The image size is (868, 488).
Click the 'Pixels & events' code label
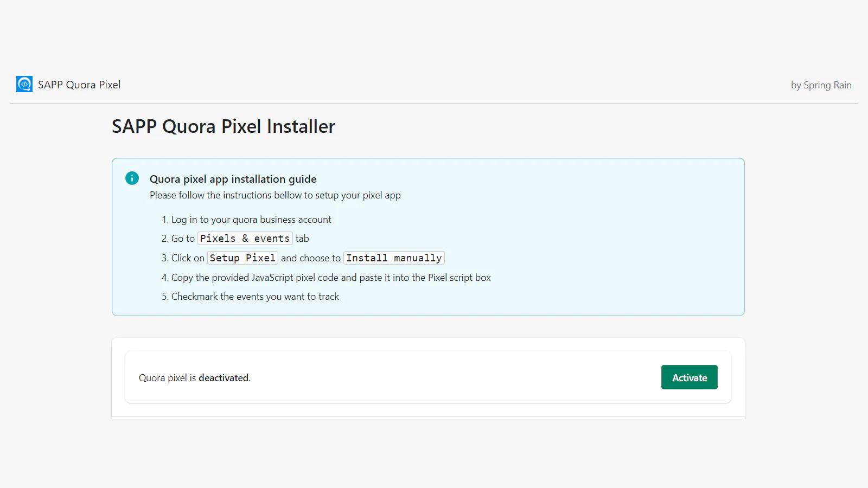click(x=245, y=239)
